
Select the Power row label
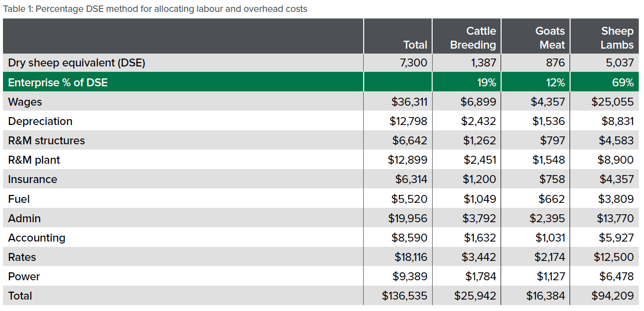[x=24, y=276]
